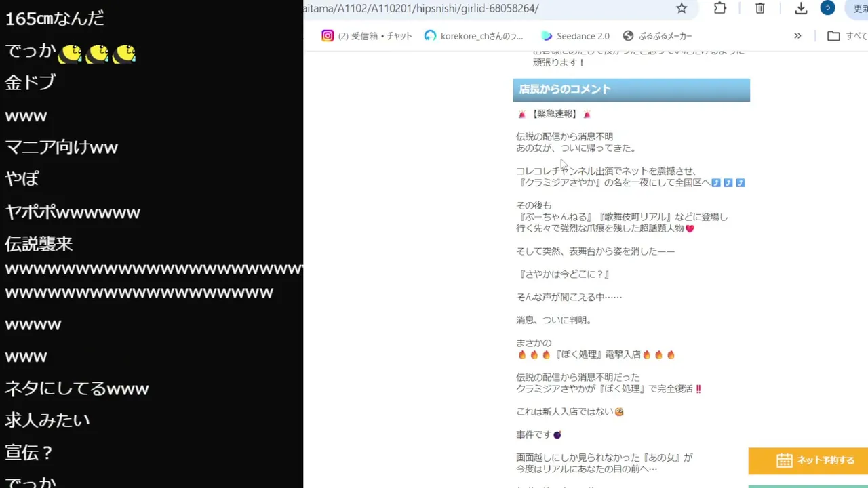The image size is (868, 488).
Task: Click the chat comment ヤポポwwwwww
Action: [x=73, y=212]
